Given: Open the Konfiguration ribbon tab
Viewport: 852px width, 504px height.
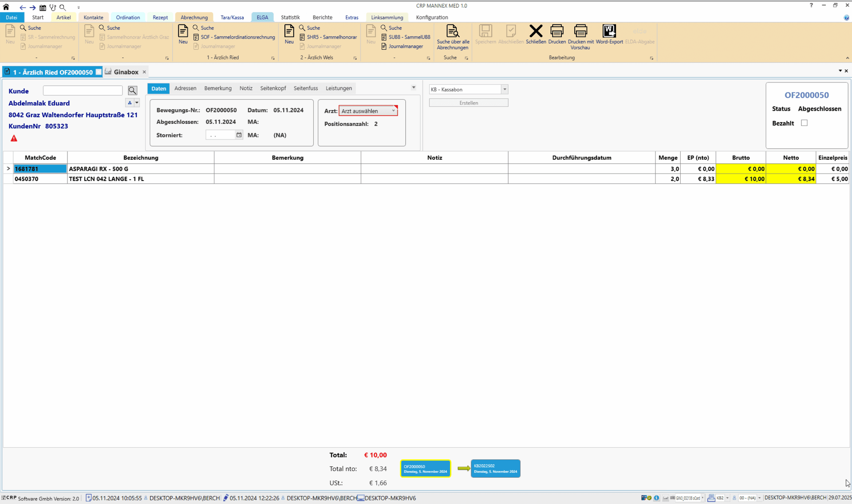Looking at the screenshot, I should pyautogui.click(x=432, y=17).
